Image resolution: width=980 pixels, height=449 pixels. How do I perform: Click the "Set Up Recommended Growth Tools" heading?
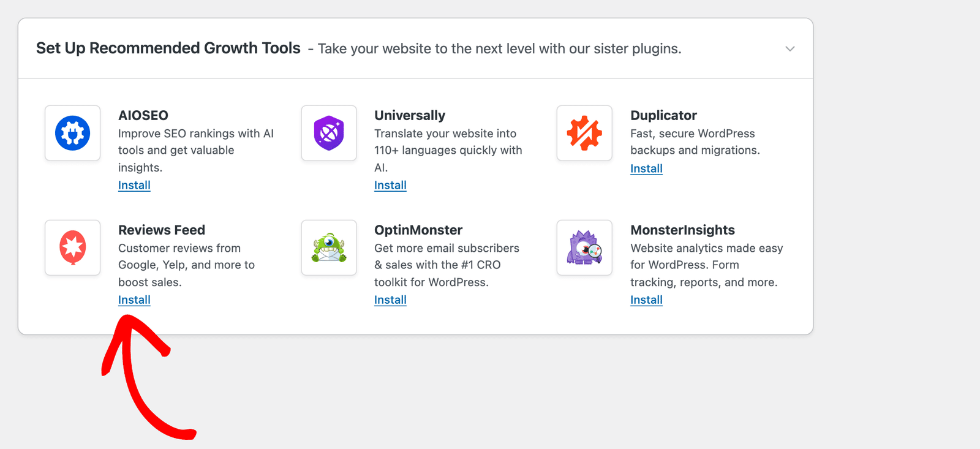click(168, 48)
